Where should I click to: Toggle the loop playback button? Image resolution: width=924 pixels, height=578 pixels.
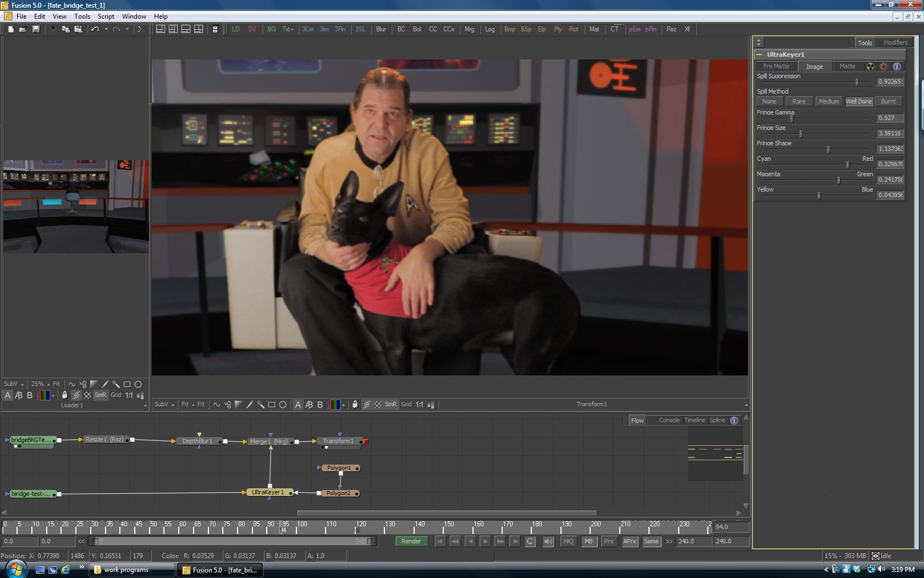[x=530, y=542]
